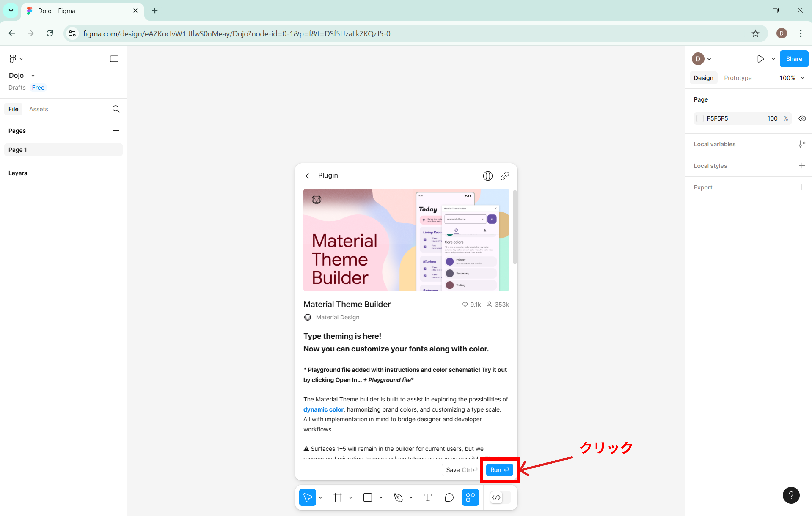
Task: Open the dynamic color link
Action: point(323,409)
